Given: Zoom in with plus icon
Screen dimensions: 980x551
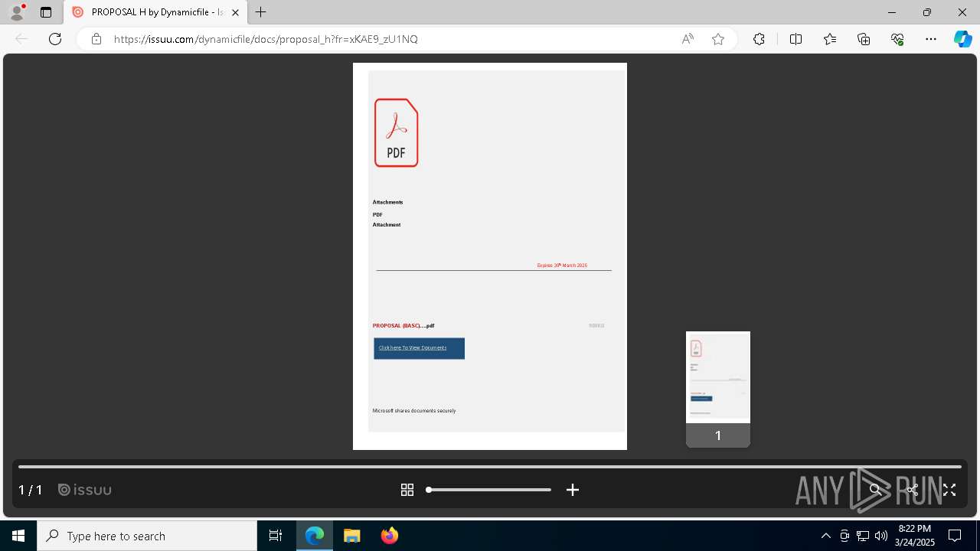Looking at the screenshot, I should [573, 490].
